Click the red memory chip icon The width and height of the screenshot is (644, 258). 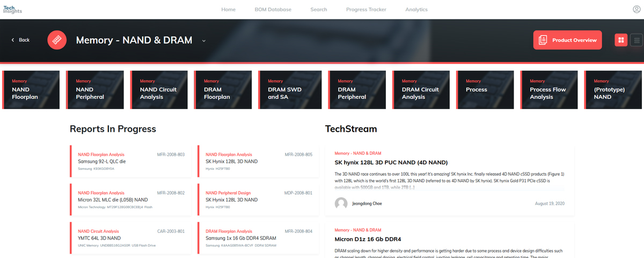tap(57, 40)
